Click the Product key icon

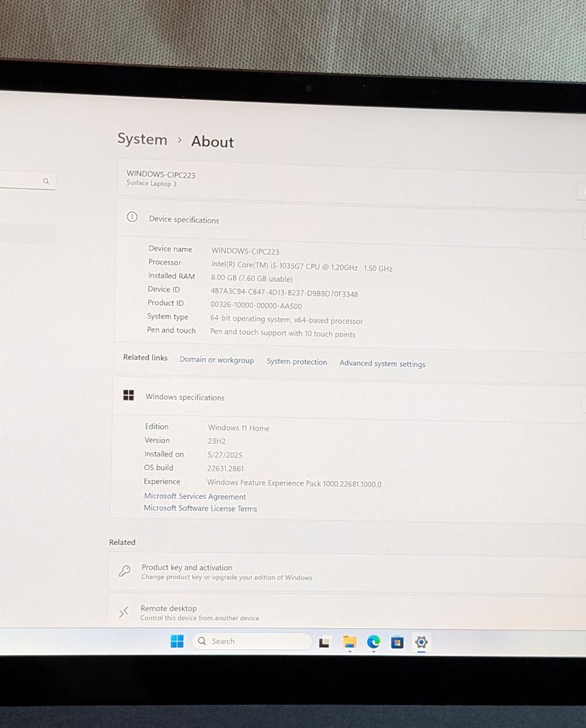125,571
